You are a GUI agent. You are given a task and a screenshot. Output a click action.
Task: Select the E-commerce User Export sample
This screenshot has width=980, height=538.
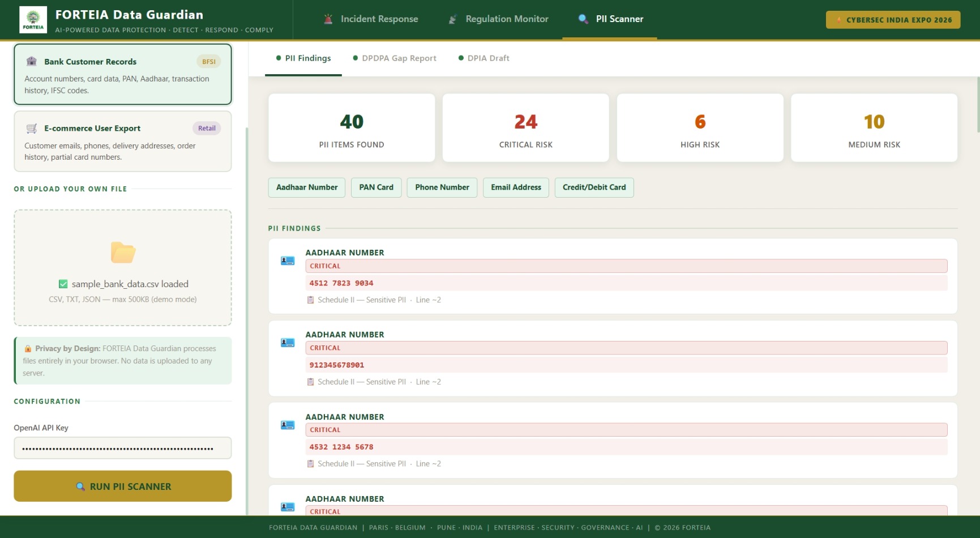click(x=122, y=142)
